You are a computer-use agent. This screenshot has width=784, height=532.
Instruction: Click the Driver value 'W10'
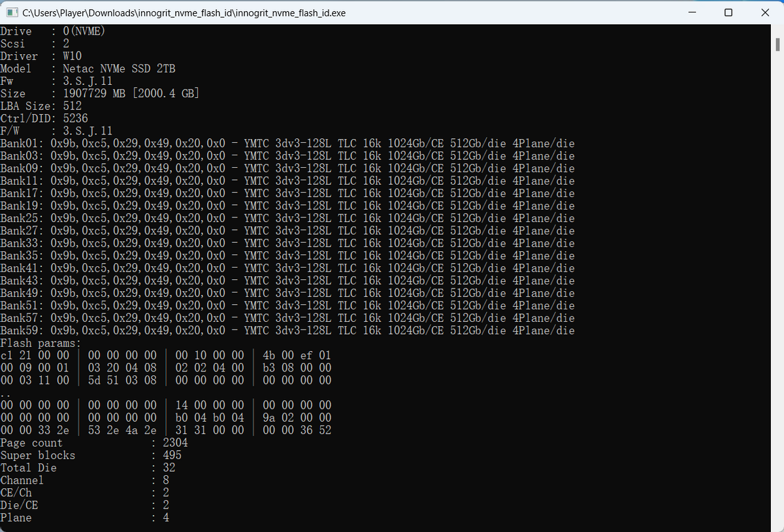[72, 56]
